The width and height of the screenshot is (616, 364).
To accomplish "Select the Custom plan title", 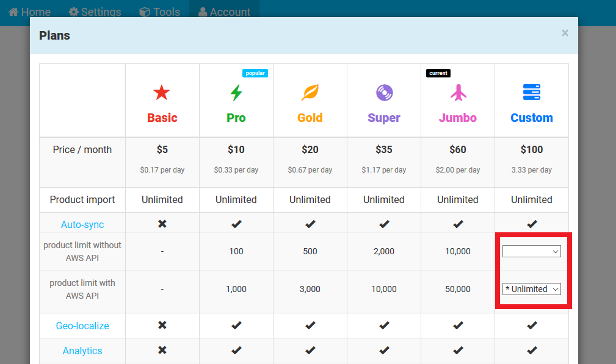I will click(x=532, y=118).
